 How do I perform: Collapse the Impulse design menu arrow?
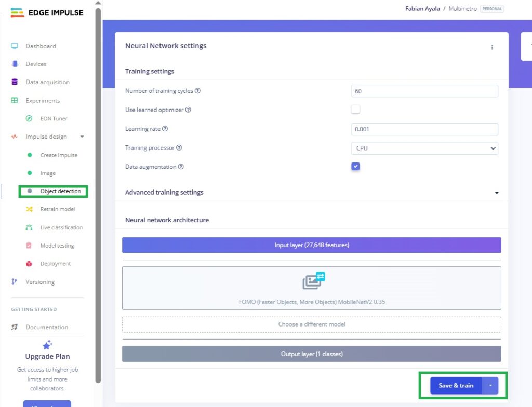coord(82,137)
